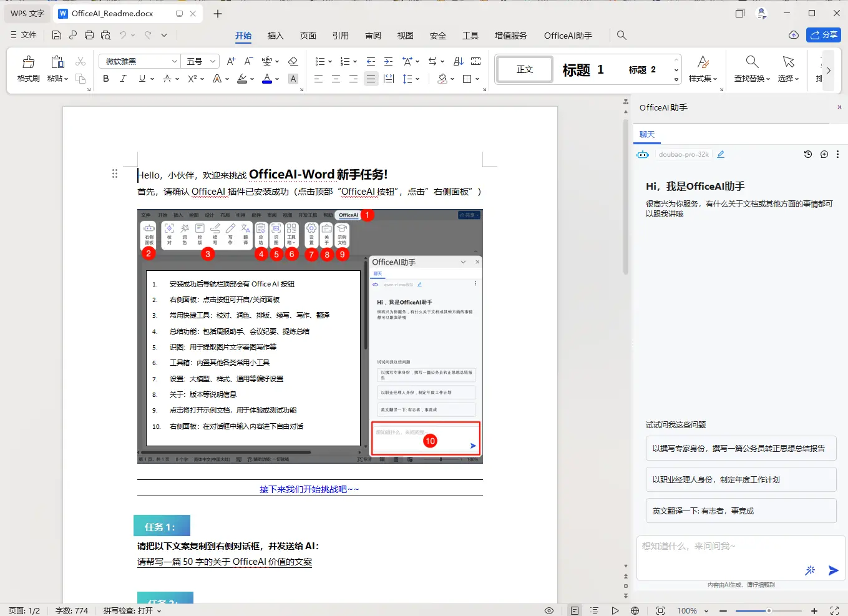Click the Cut scissors icon
This screenshot has width=848, height=616.
(x=79, y=61)
